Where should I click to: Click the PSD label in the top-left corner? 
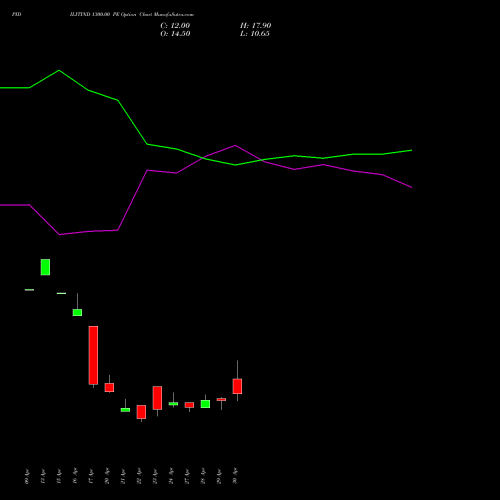17,14
